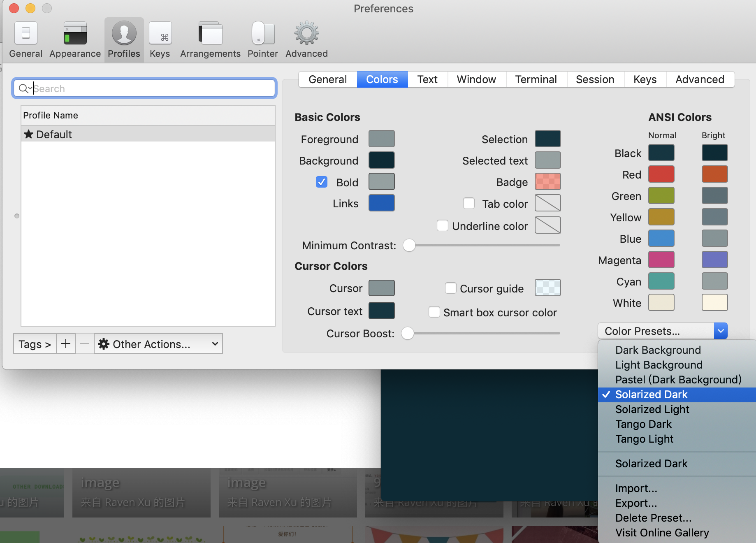756x543 pixels.
Task: Open the General preferences icon
Action: 26,33
